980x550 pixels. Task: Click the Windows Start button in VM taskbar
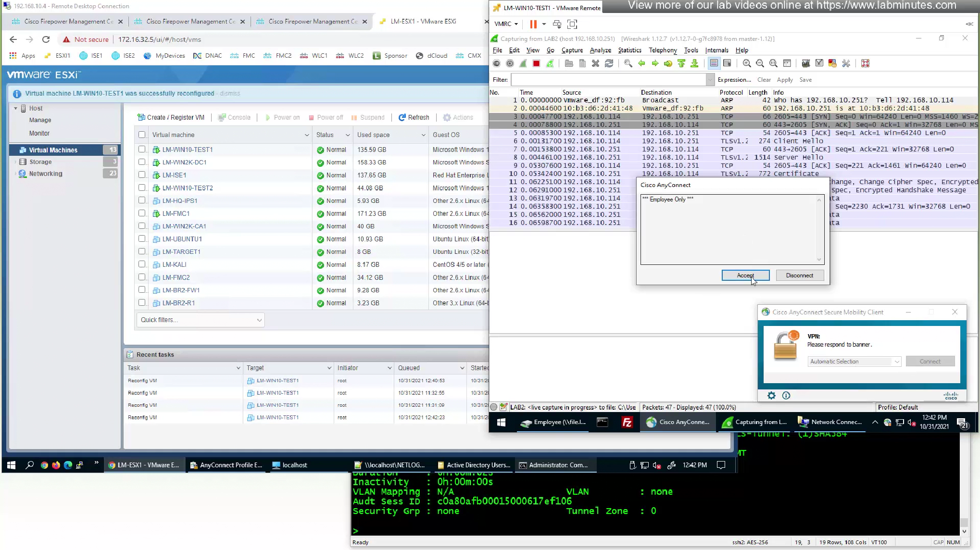tap(501, 422)
